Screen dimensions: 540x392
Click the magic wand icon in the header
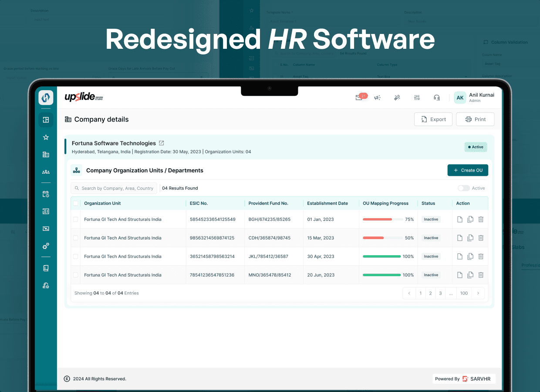pyautogui.click(x=397, y=98)
